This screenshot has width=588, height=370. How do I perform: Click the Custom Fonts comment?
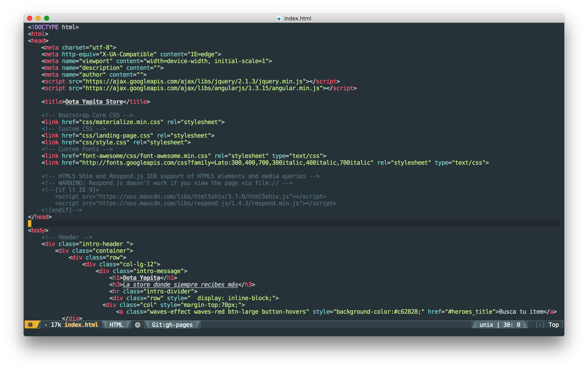77,149
